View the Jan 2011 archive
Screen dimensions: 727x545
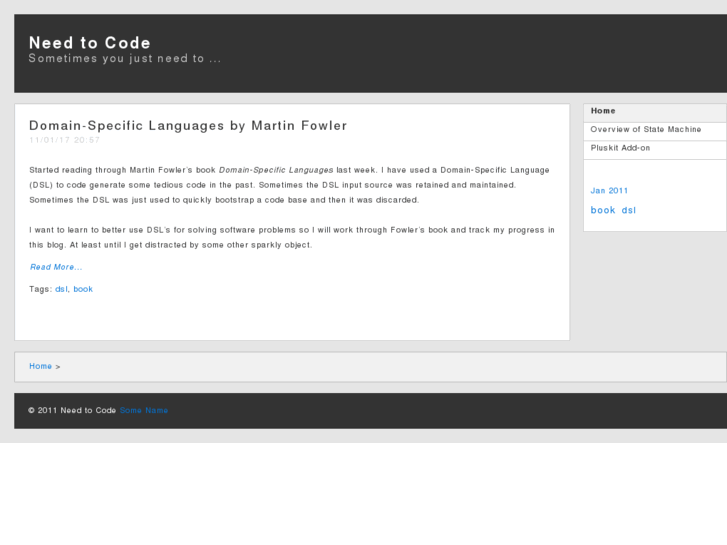click(x=609, y=191)
